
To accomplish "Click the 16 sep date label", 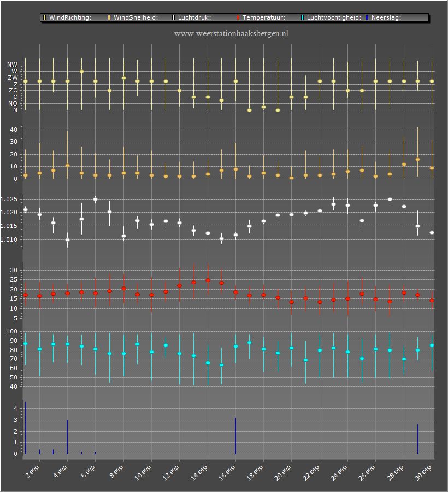I will tap(227, 472).
